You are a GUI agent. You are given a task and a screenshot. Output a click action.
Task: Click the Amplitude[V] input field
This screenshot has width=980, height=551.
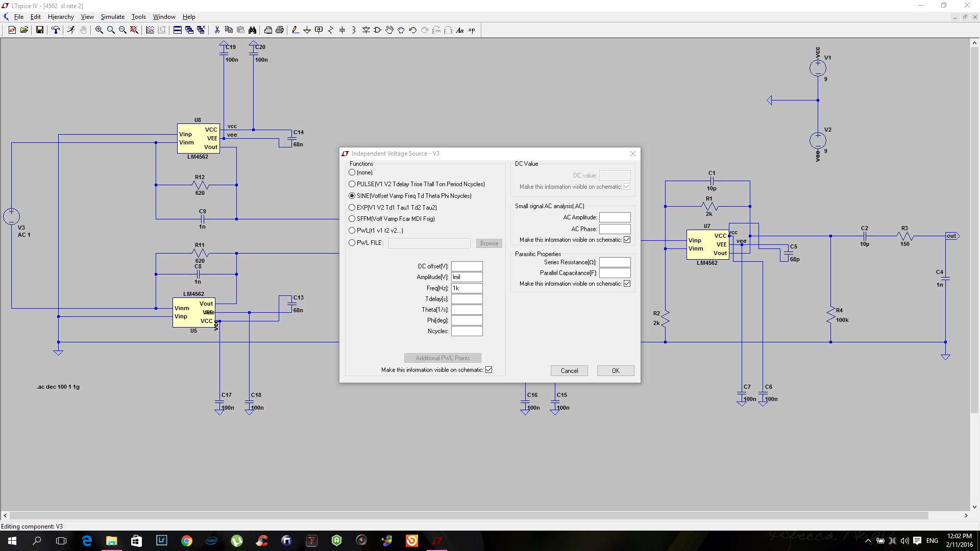(467, 277)
